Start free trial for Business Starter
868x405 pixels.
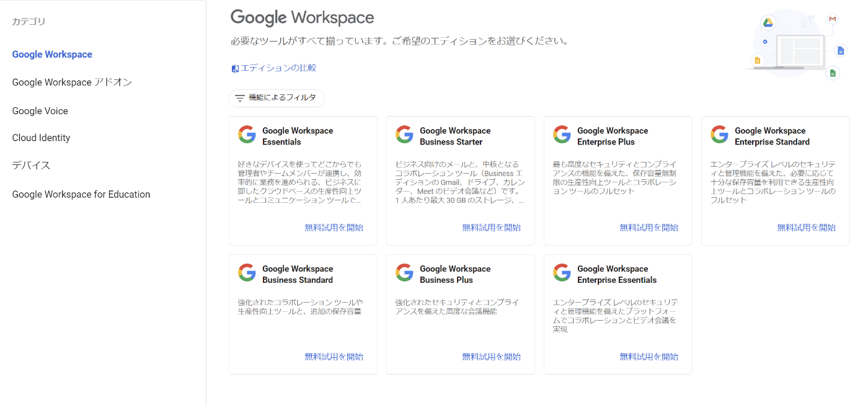pos(492,228)
